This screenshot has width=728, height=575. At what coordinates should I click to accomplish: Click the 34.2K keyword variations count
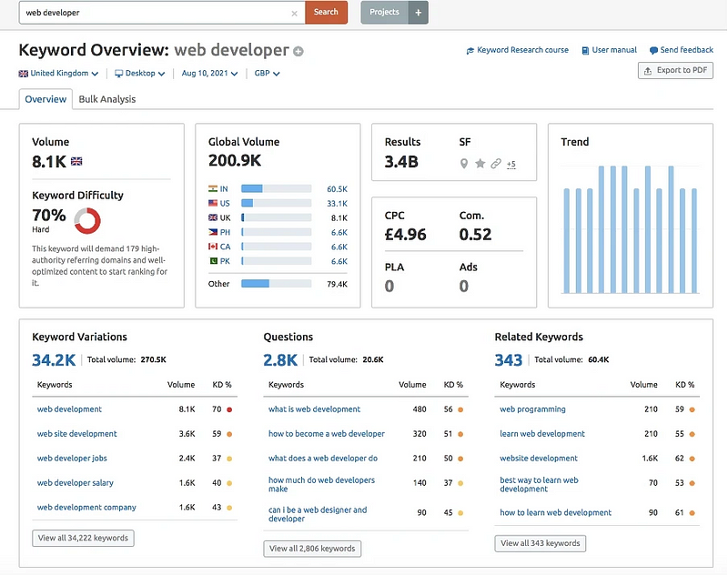pyautogui.click(x=54, y=360)
